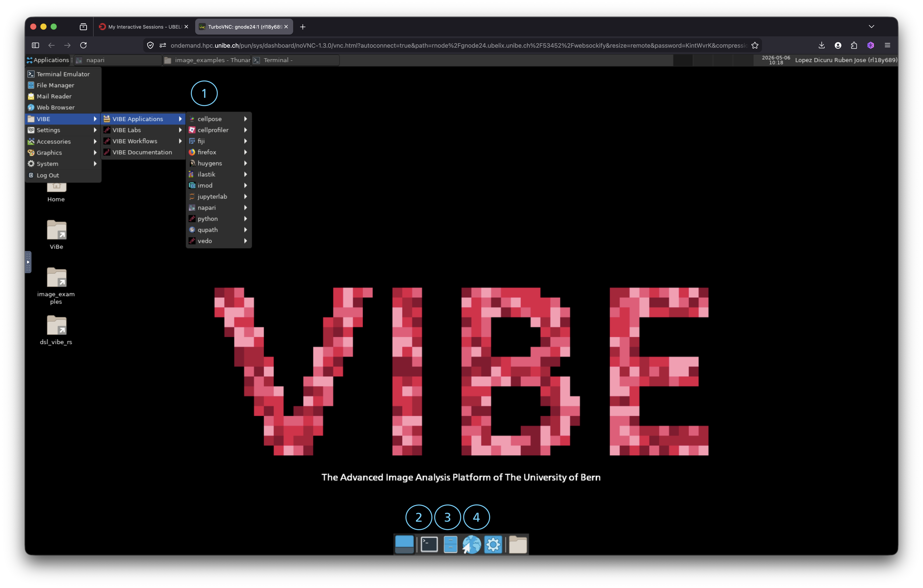Image resolution: width=923 pixels, height=588 pixels.
Task: Open napari menu entry in submenu
Action: tap(218, 208)
